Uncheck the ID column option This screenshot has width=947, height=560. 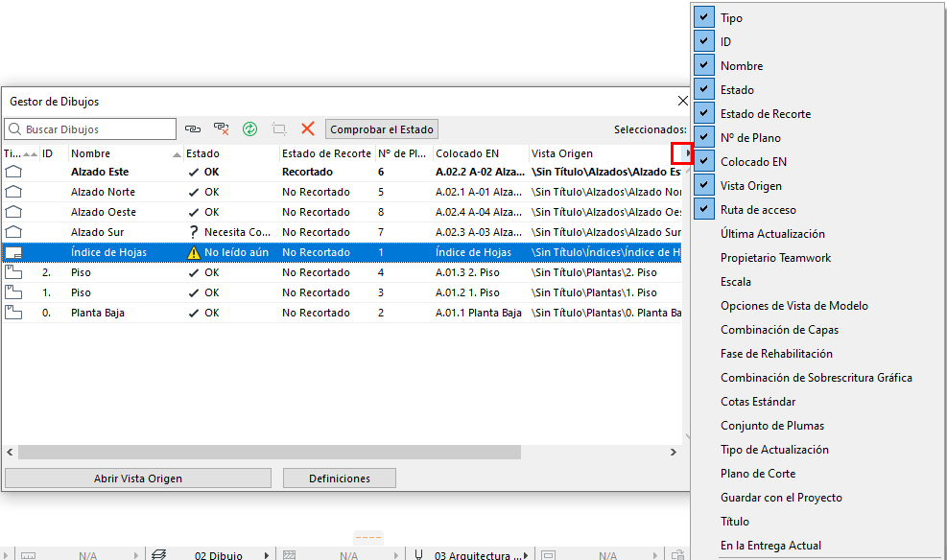pyautogui.click(x=704, y=41)
